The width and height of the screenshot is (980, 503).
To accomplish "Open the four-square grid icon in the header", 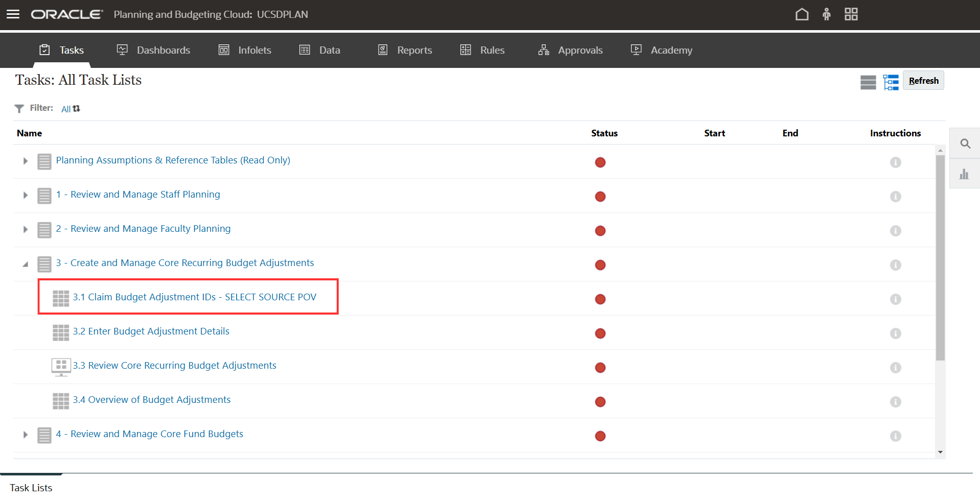I will pyautogui.click(x=851, y=14).
